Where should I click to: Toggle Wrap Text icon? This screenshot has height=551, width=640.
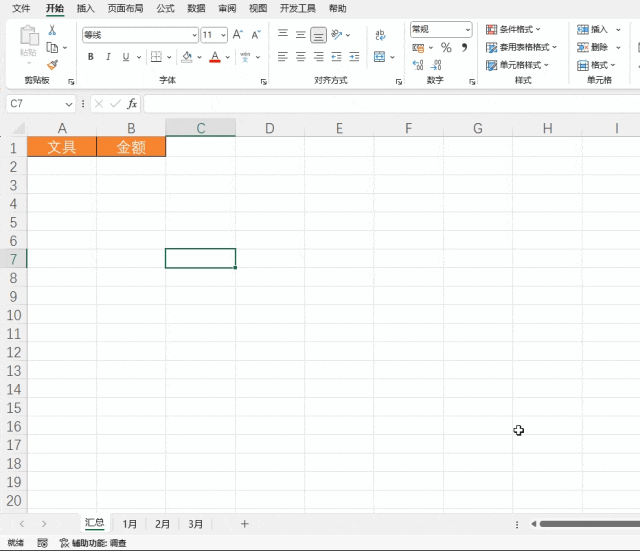click(x=380, y=35)
